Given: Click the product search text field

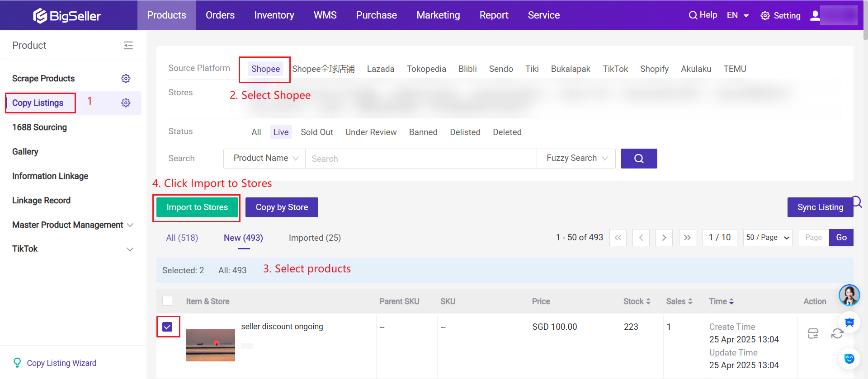Looking at the screenshot, I should 421,159.
